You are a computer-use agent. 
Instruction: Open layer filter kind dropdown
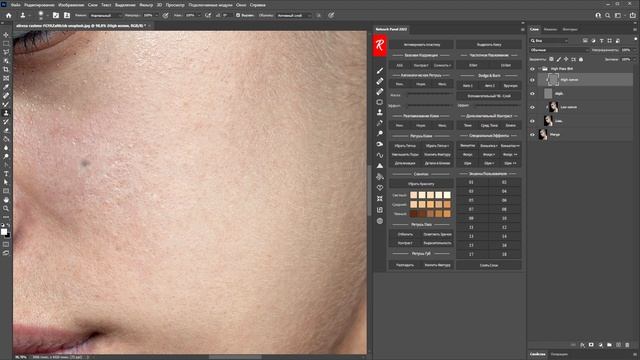tap(549, 41)
